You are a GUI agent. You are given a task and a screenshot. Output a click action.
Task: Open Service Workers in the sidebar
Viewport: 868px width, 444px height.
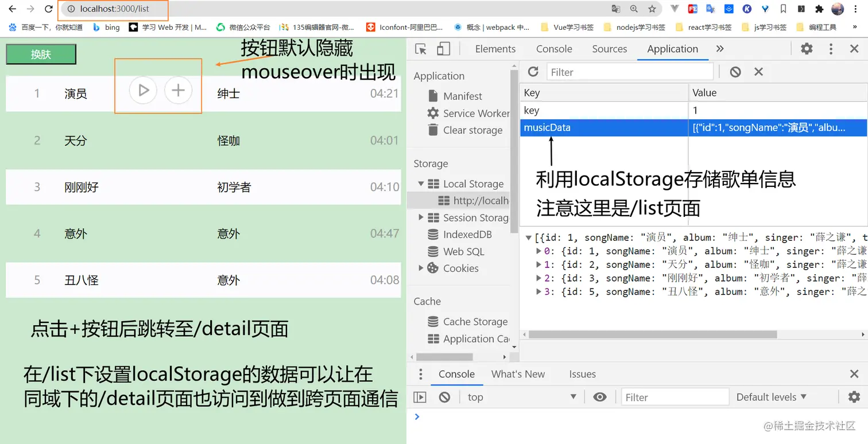(468, 114)
